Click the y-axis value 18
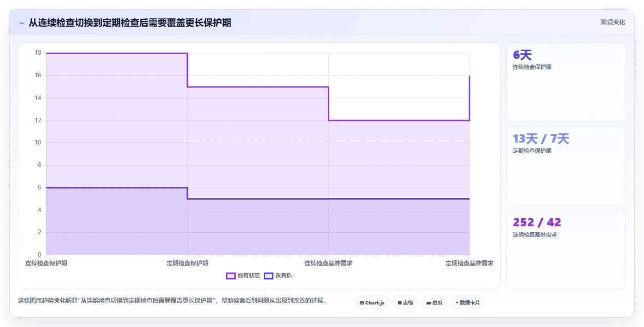Image resolution: width=644 pixels, height=327 pixels. point(38,53)
